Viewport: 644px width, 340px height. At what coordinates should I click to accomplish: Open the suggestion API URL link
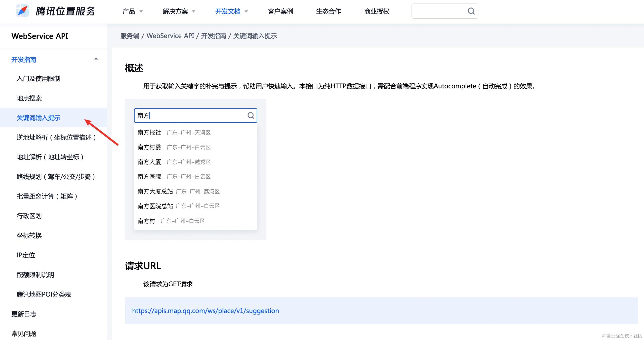click(205, 311)
